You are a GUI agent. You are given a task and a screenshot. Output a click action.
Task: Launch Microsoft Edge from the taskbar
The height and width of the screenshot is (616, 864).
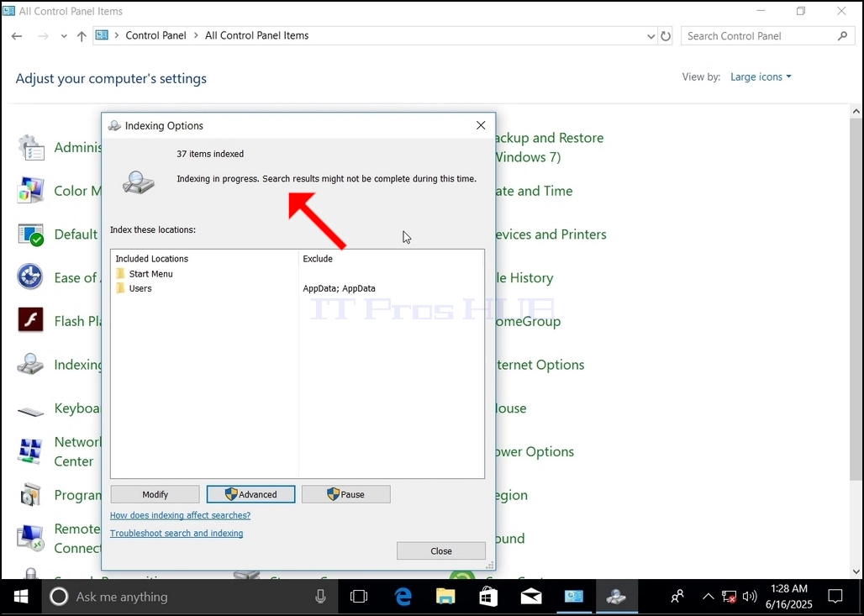(403, 596)
